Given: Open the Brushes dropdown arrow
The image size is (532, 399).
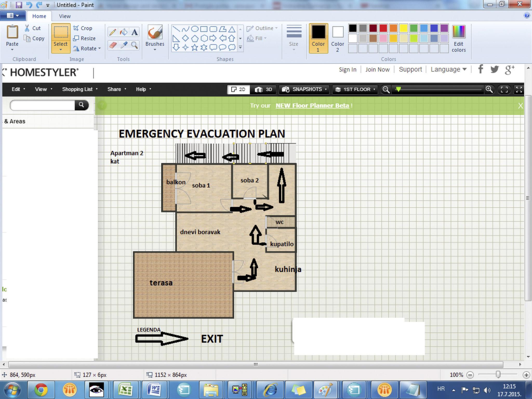Looking at the screenshot, I should point(155,50).
